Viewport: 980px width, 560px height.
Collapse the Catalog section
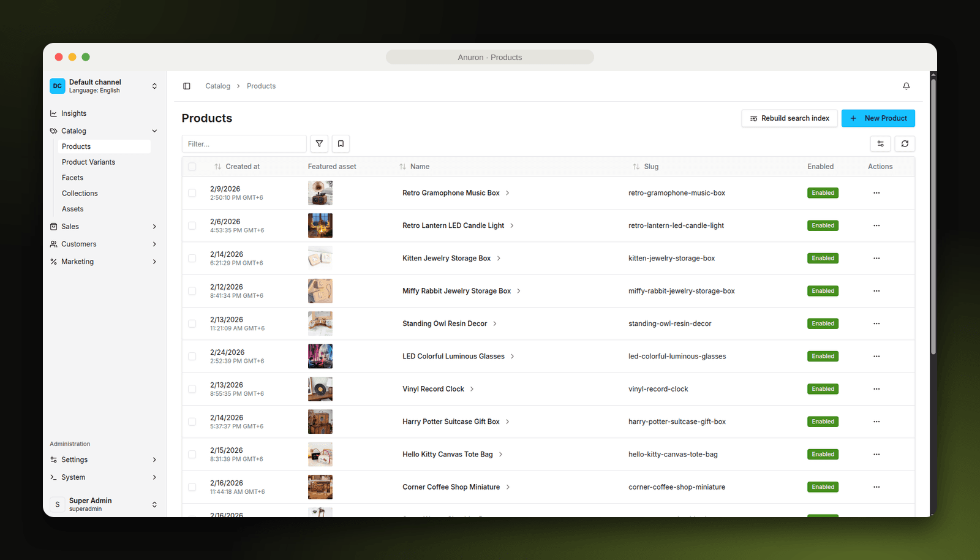(104, 131)
